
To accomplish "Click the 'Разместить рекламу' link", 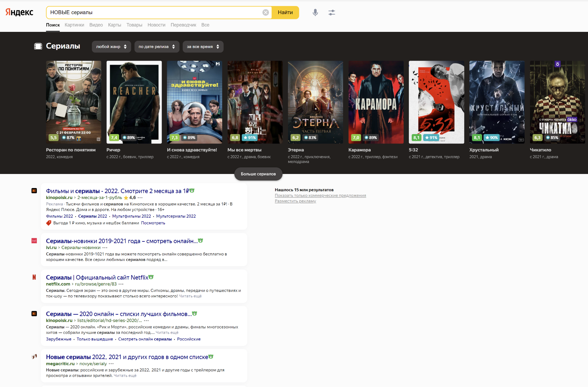I will pyautogui.click(x=295, y=201).
